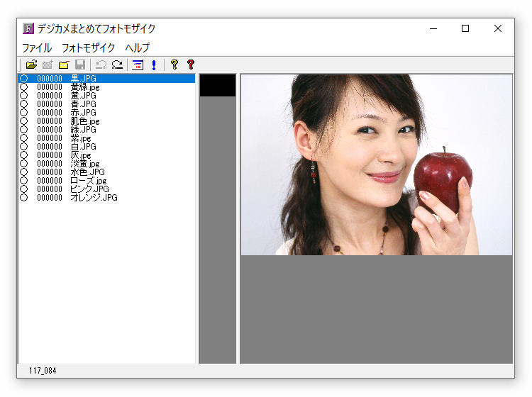Open the フォトモザイク menu
This screenshot has width=532, height=397.
[88, 47]
